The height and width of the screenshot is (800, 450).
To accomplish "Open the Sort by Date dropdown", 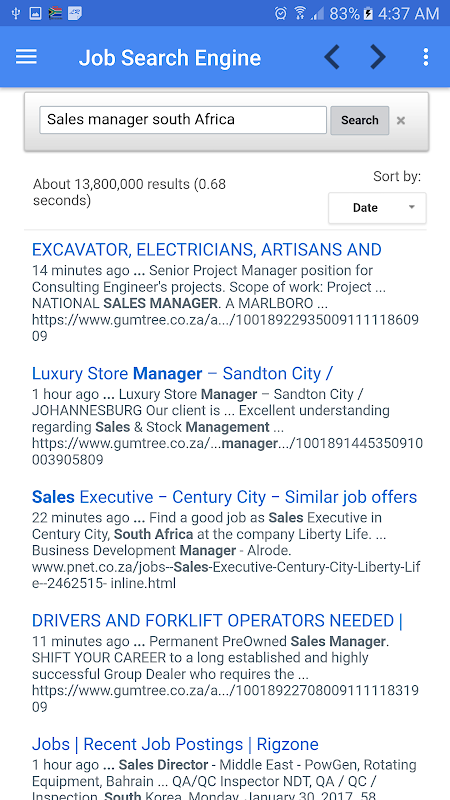I will point(377,208).
